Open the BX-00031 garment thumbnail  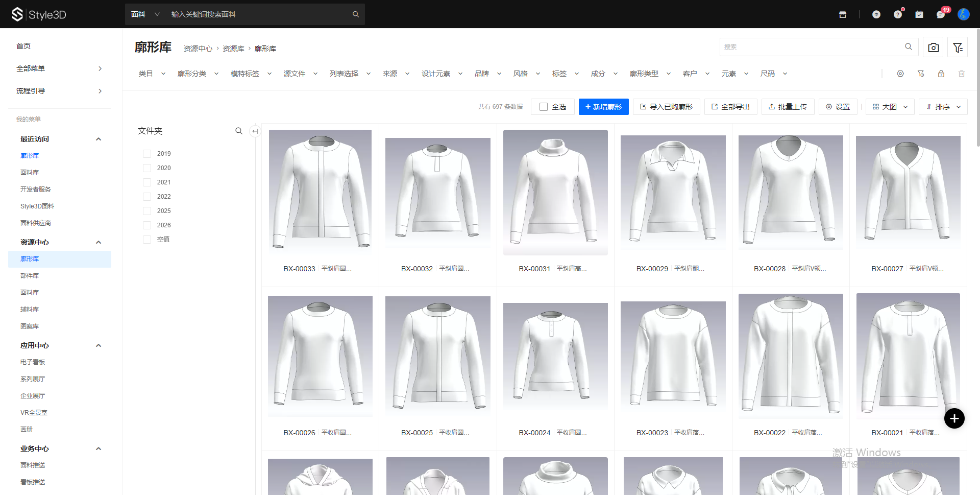pos(555,193)
